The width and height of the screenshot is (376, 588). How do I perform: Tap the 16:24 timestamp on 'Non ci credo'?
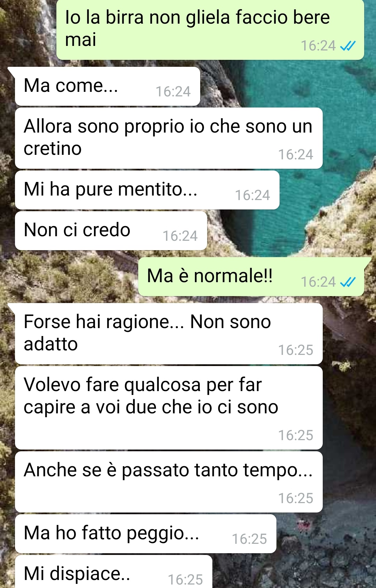(180, 236)
